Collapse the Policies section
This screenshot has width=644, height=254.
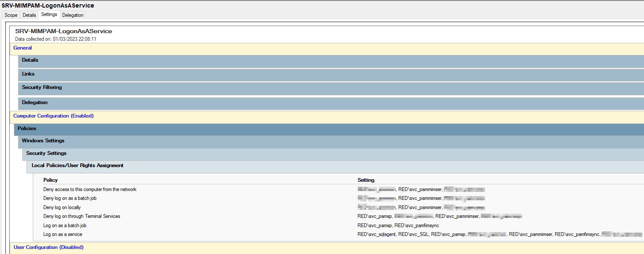[x=27, y=128]
